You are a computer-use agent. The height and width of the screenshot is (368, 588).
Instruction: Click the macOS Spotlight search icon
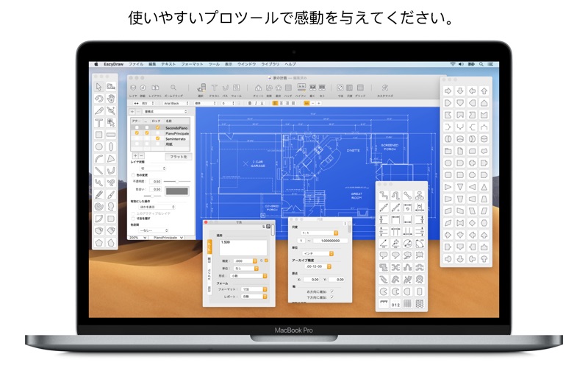point(481,64)
